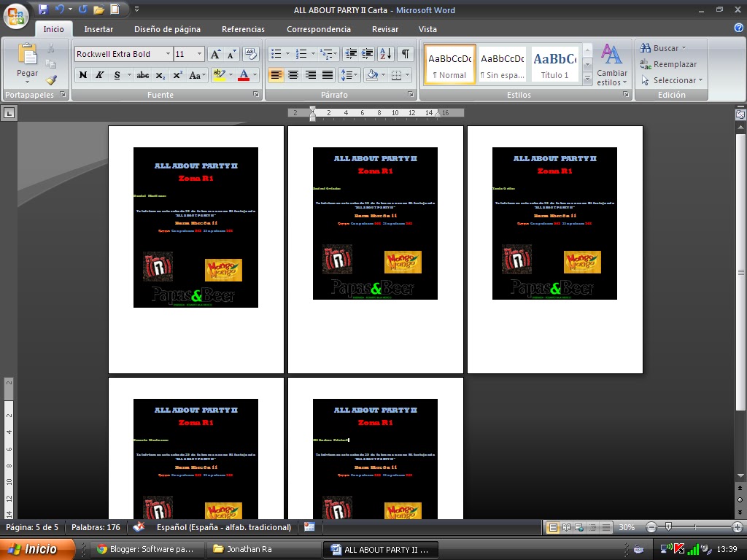Decrease font size with shrink font icon
Image resolution: width=747 pixels, height=560 pixels.
(231, 54)
